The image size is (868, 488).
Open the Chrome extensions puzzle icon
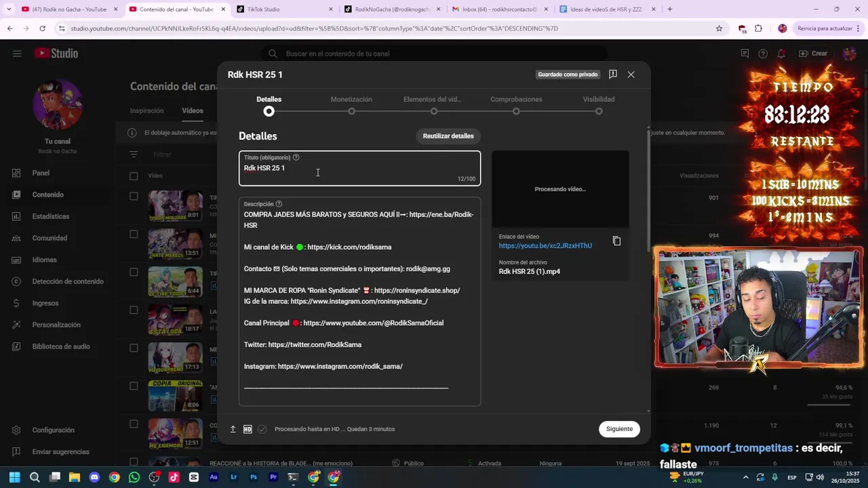pos(758,28)
